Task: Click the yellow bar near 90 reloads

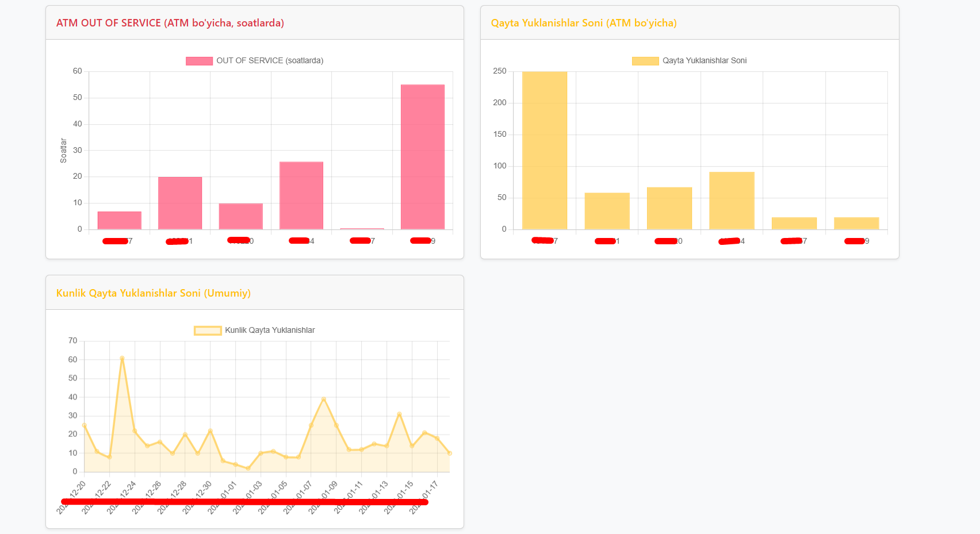Action: pos(732,201)
